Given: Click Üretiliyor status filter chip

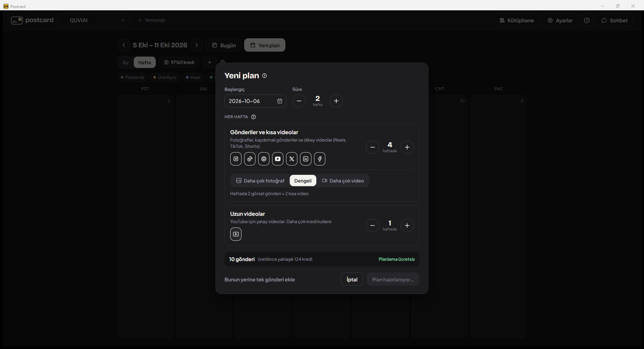Looking at the screenshot, I should pyautogui.click(x=165, y=77).
